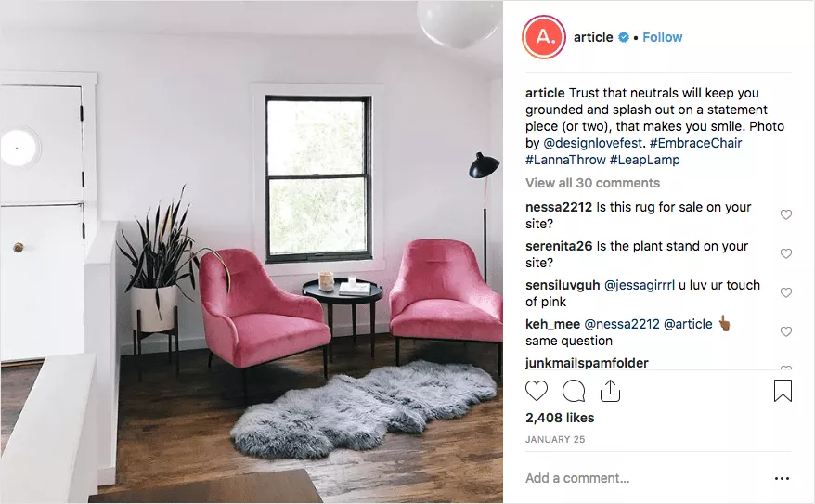Like serenita26's comment heart

click(x=786, y=253)
